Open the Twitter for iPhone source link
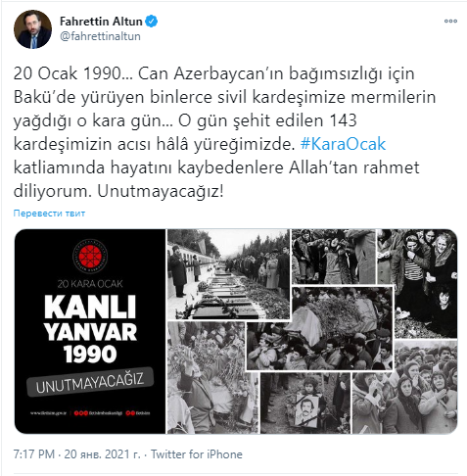Screen dimensions: 467x476 [x=197, y=454]
